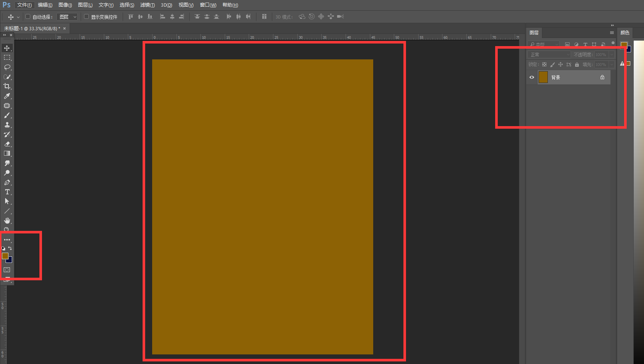Select the Rectangular Marquee tool
Image resolution: width=644 pixels, height=364 pixels.
7,58
